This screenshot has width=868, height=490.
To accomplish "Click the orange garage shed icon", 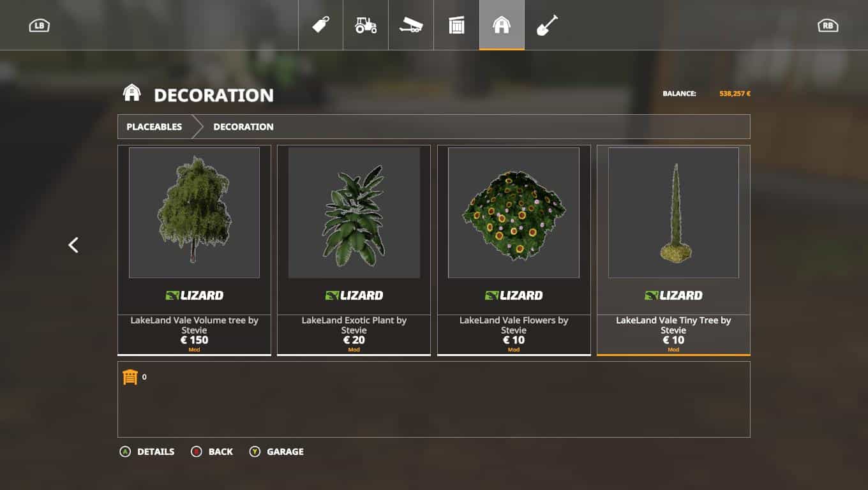I will pyautogui.click(x=130, y=377).
